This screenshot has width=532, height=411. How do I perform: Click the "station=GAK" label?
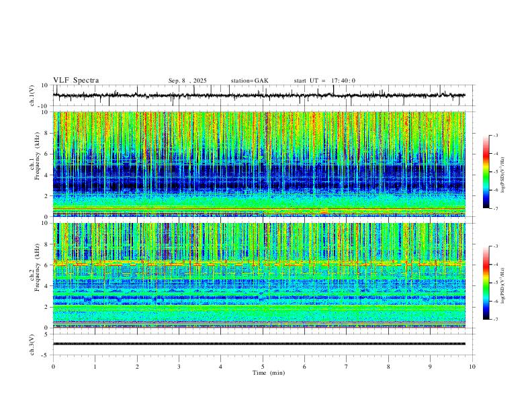click(x=249, y=81)
